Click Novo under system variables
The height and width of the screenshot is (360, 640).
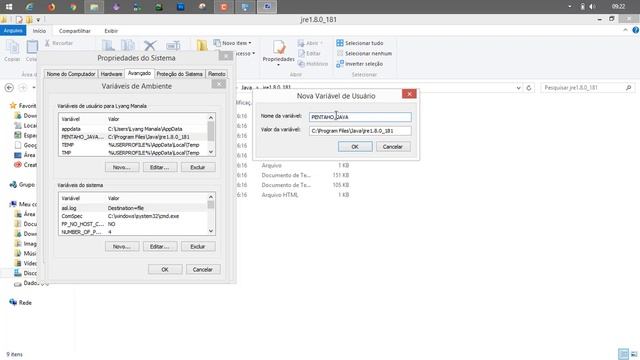click(x=122, y=247)
